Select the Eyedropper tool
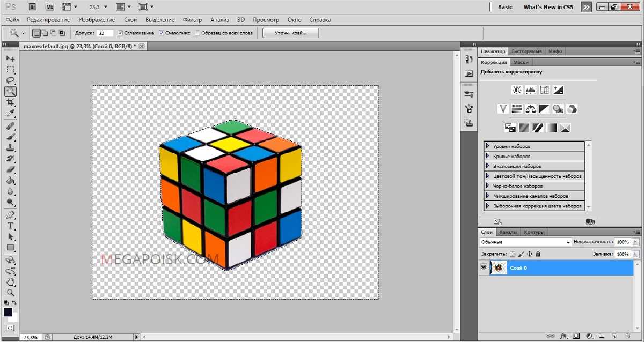Screen dimensions: 644x342 coord(10,114)
